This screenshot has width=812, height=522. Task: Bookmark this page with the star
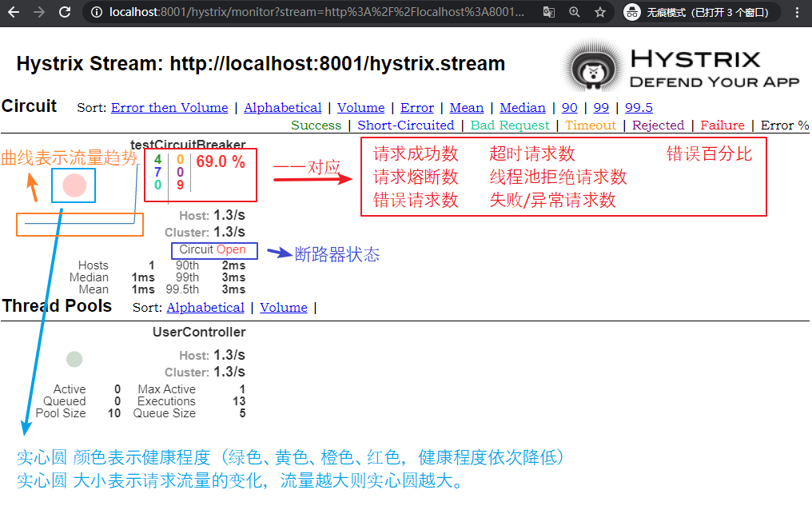coord(600,12)
